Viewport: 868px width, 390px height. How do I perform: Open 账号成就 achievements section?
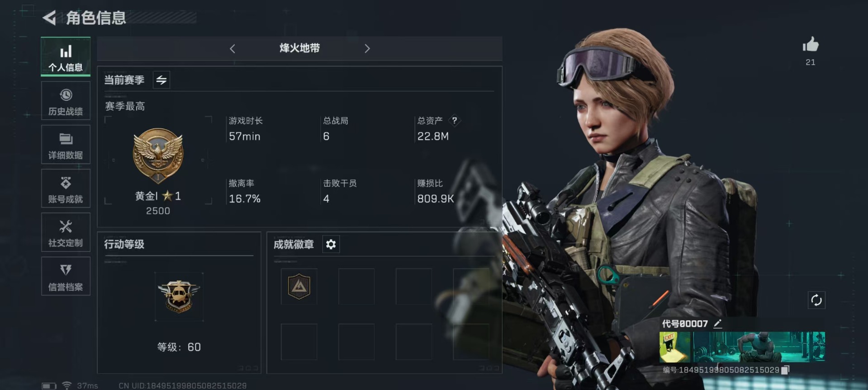(x=66, y=188)
